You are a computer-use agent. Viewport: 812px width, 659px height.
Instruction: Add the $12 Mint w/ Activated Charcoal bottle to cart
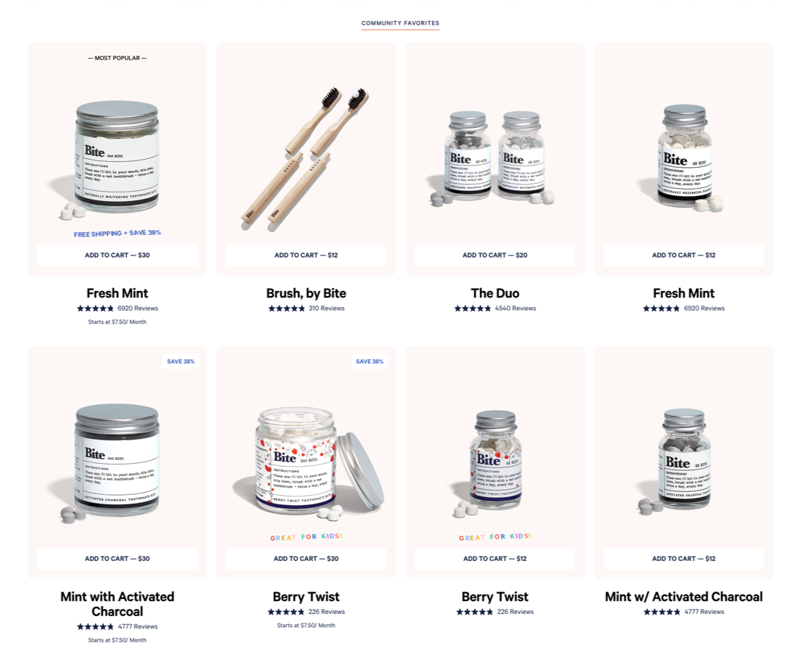(683, 559)
